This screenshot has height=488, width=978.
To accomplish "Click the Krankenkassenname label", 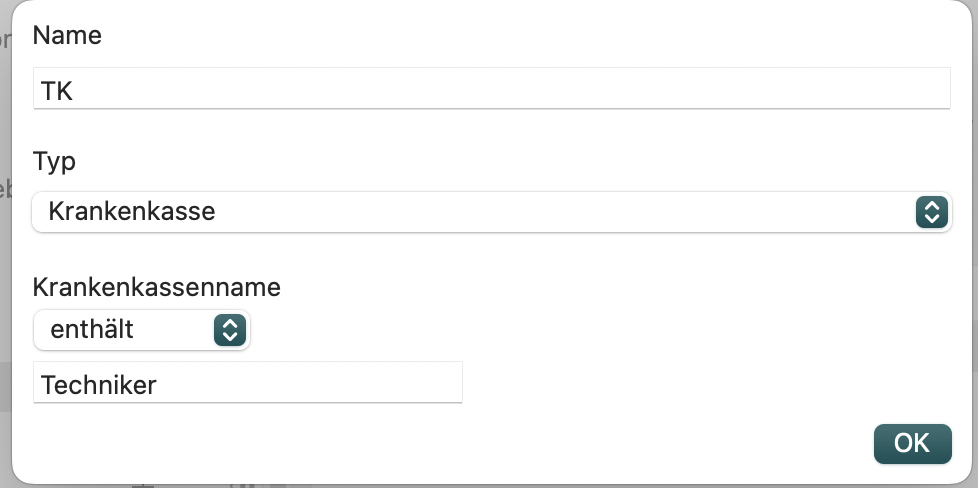I will click(x=157, y=287).
